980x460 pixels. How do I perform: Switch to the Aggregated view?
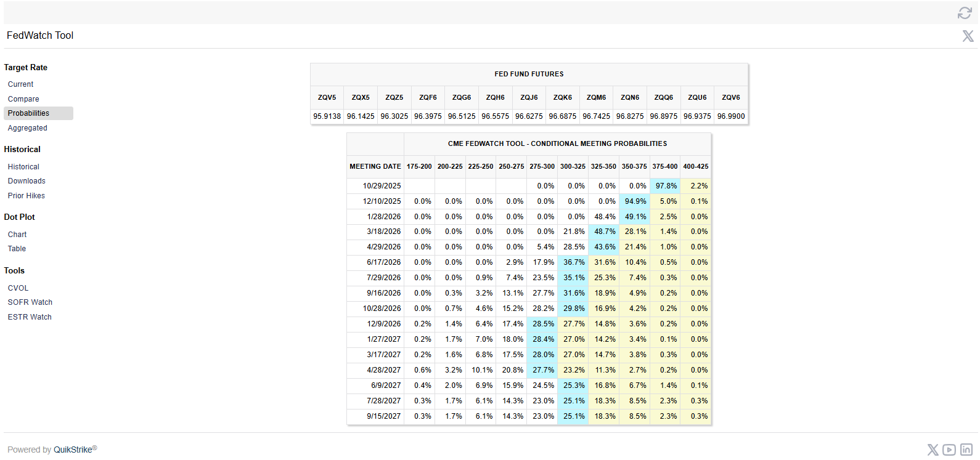[28, 128]
